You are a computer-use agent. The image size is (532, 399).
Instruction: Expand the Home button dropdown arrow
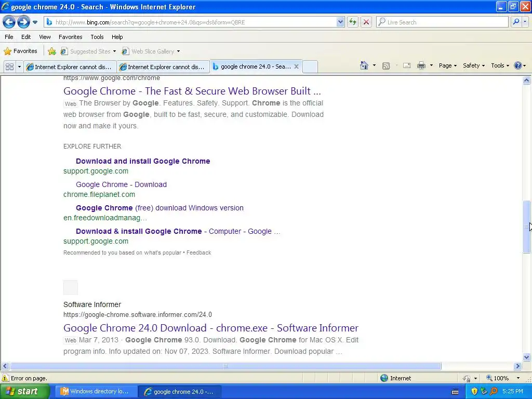coord(374,65)
